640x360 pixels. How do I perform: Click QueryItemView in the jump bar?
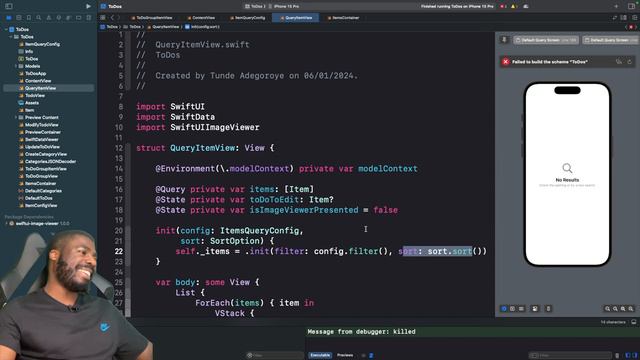point(163,27)
